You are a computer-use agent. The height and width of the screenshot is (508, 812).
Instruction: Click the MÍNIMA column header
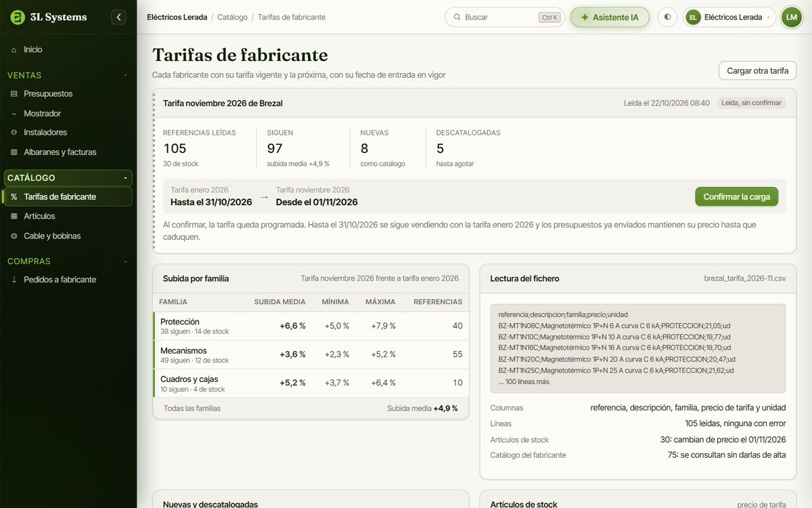(x=336, y=302)
